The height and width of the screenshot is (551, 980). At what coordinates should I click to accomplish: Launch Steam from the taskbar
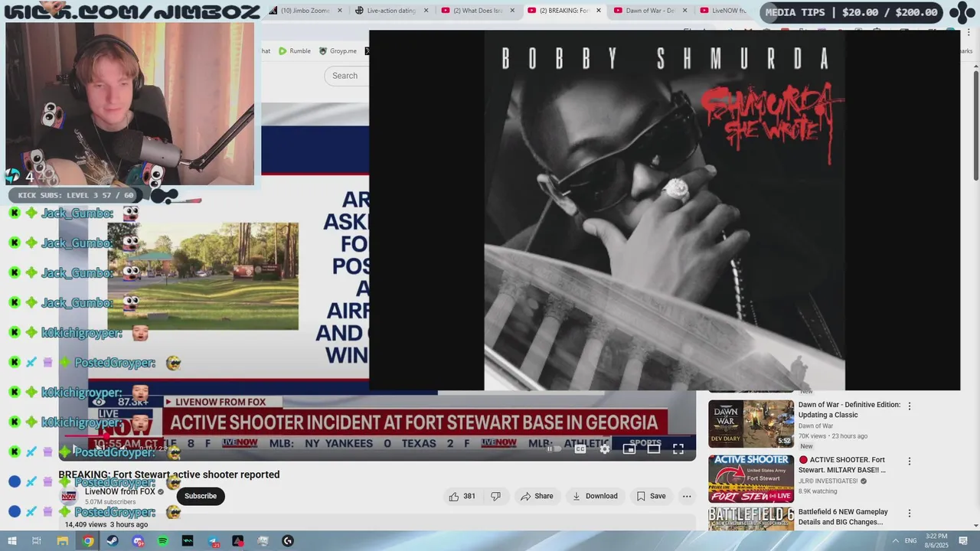coord(113,541)
